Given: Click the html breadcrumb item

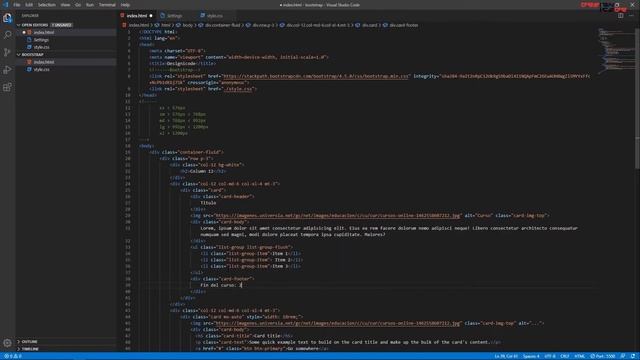Looking at the screenshot, I should pyautogui.click(x=165, y=25).
